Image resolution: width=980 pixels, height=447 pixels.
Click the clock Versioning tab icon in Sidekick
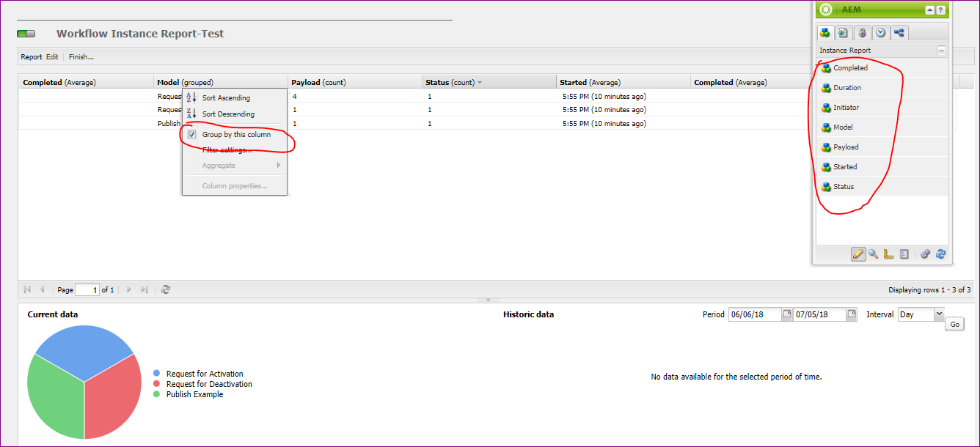880,32
